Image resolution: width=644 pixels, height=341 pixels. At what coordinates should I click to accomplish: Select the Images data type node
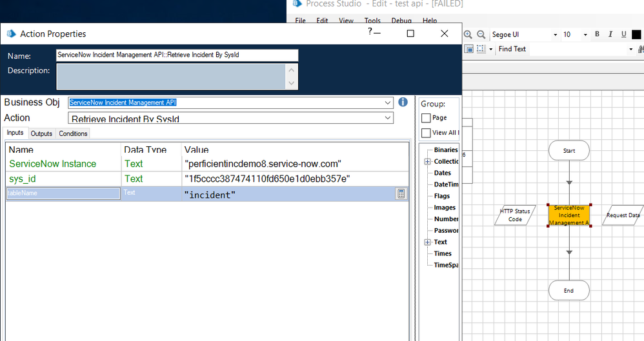[x=445, y=208]
